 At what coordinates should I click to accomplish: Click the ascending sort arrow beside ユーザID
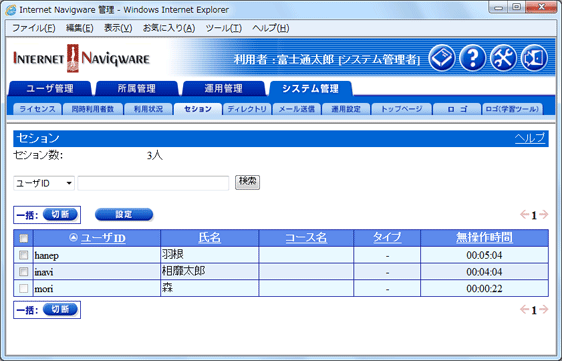click(73, 237)
